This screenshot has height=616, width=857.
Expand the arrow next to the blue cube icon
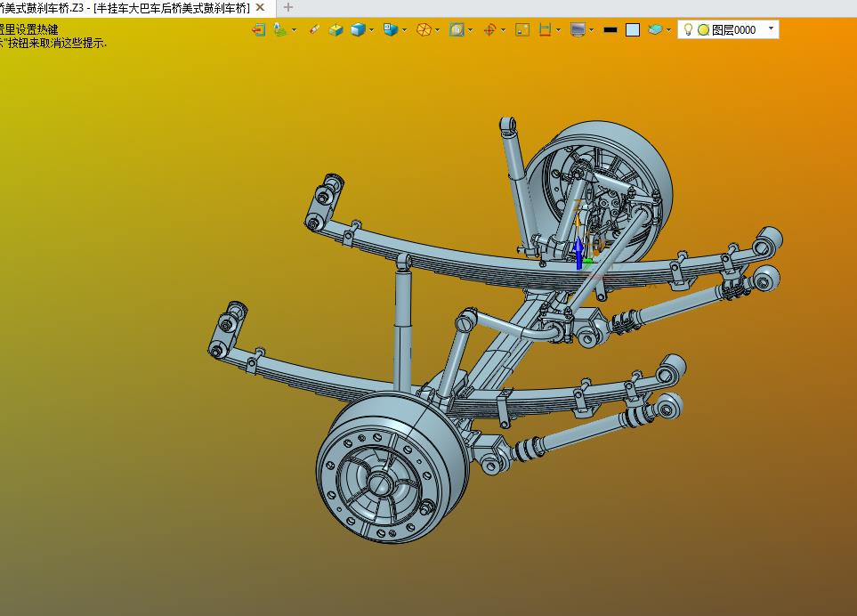(x=371, y=29)
